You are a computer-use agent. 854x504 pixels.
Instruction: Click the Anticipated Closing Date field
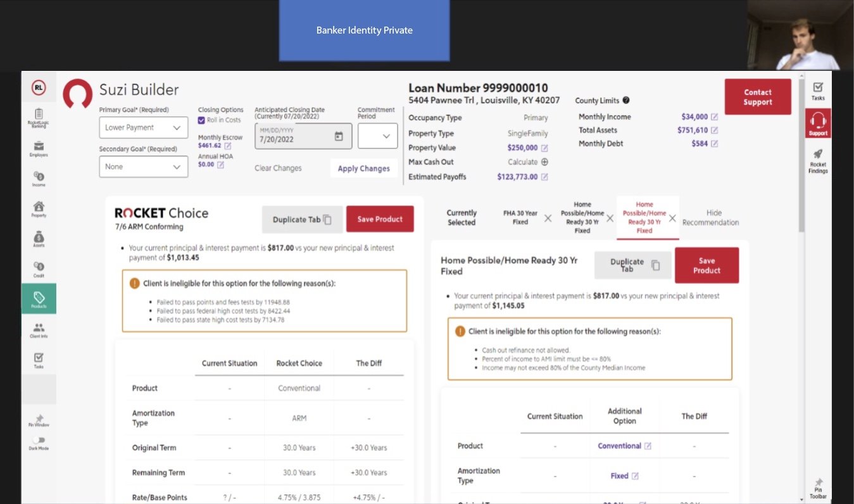[x=303, y=136]
